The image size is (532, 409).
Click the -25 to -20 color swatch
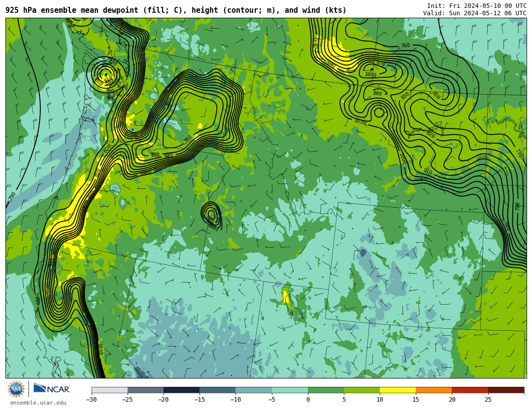point(145,390)
